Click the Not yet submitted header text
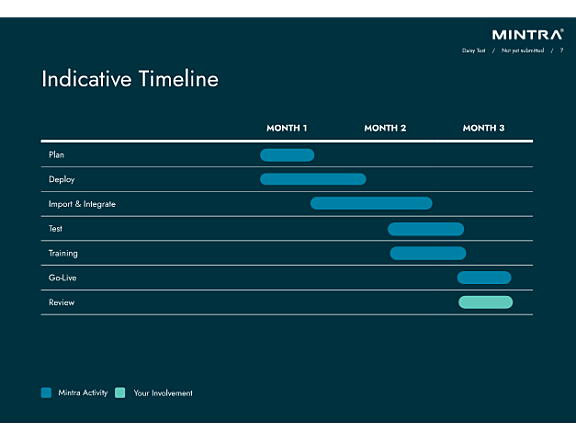Viewport: 576px width, 444px height. pos(523,50)
